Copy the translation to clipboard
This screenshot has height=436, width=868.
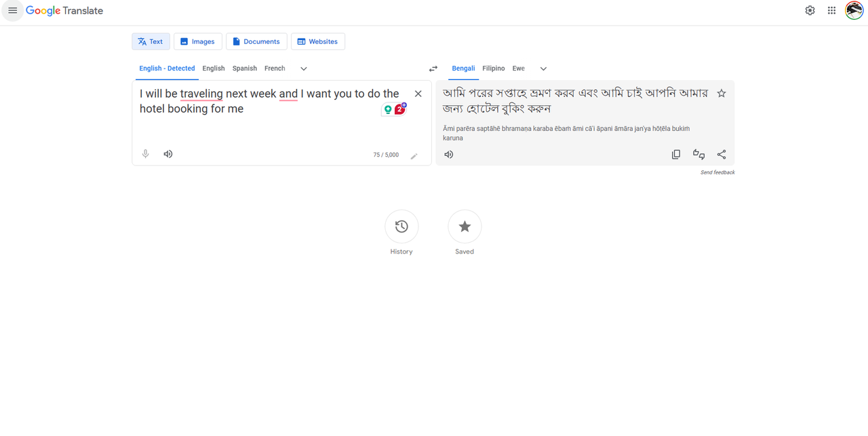tap(676, 155)
